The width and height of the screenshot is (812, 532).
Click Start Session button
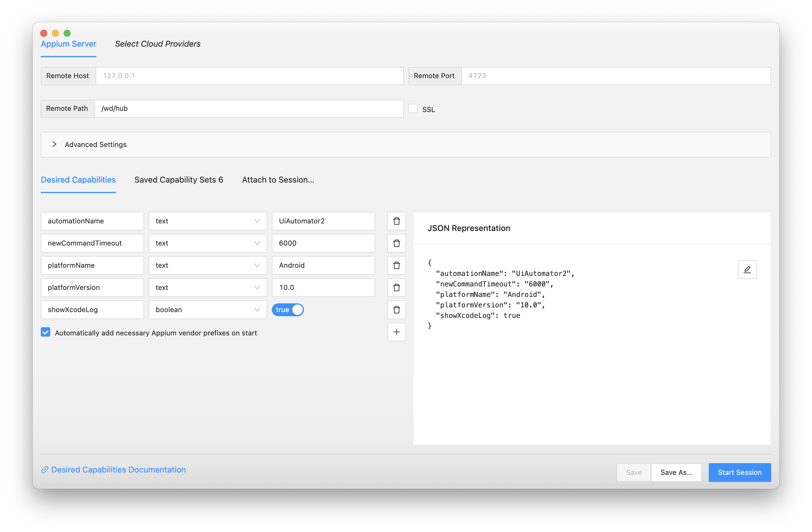pos(740,472)
